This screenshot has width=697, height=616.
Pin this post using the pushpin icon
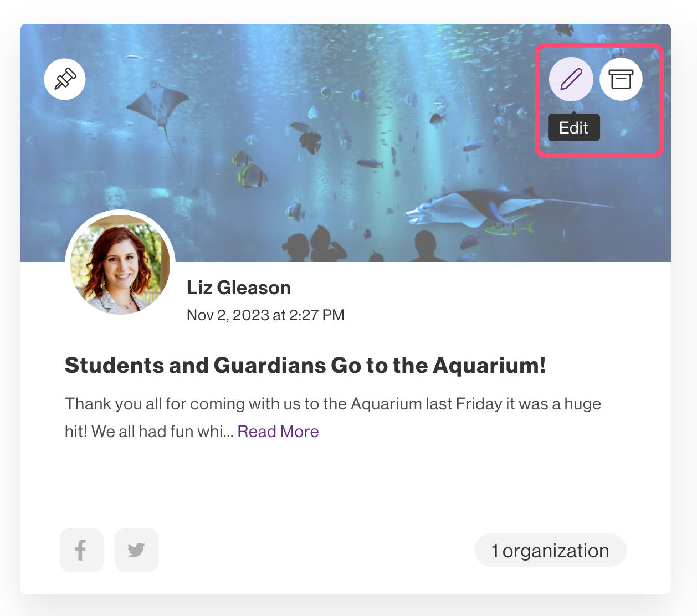click(65, 79)
